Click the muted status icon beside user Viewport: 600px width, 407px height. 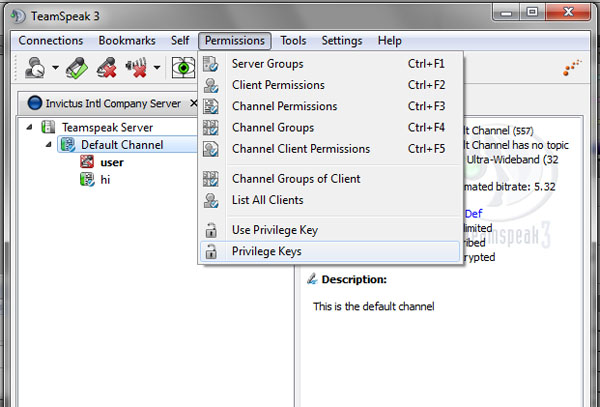point(87,162)
